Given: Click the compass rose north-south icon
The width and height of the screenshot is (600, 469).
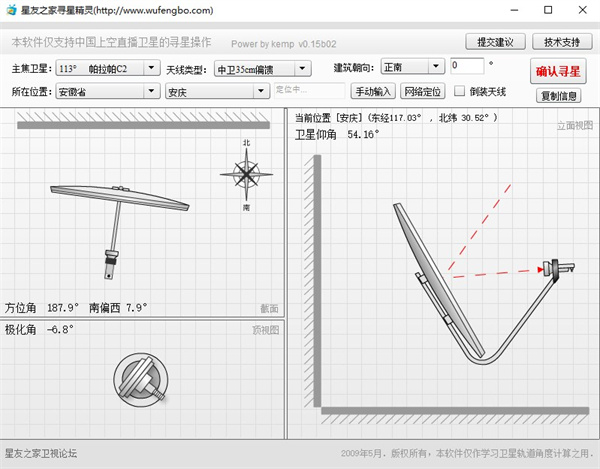Looking at the screenshot, I should 246,175.
